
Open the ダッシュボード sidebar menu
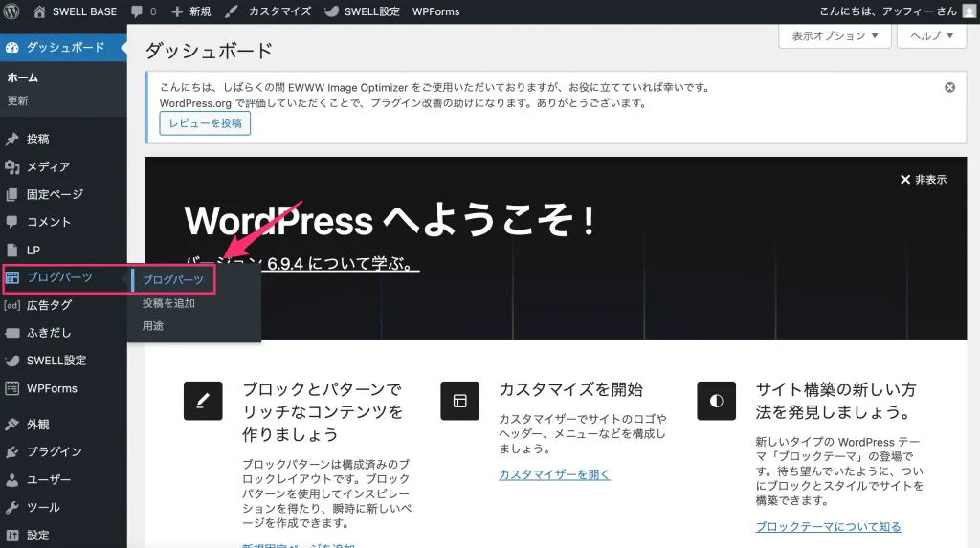tap(65, 48)
